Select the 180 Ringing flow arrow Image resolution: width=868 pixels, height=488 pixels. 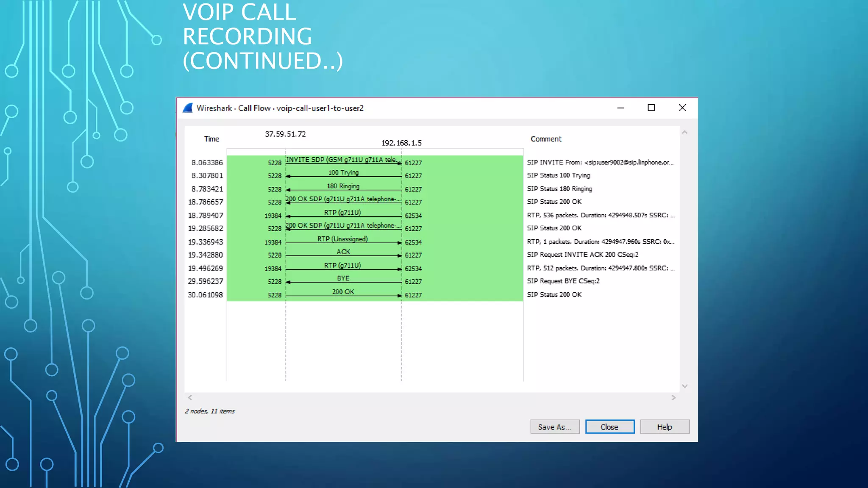coord(343,189)
